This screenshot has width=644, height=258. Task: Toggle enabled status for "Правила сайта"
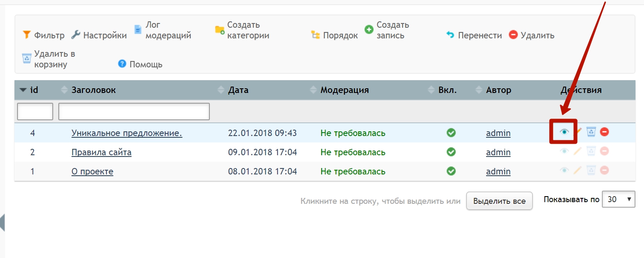(x=451, y=152)
